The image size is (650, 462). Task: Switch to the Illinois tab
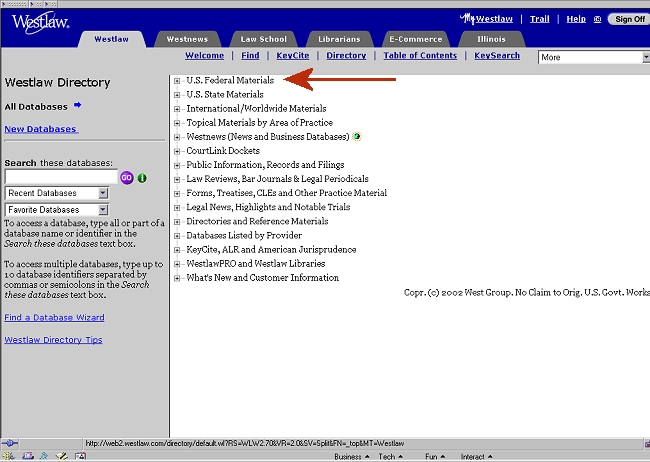[491, 39]
